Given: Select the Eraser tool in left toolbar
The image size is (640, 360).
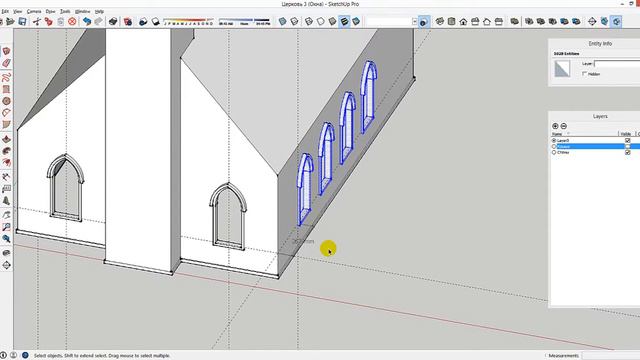Looking at the screenshot, I should 6,63.
